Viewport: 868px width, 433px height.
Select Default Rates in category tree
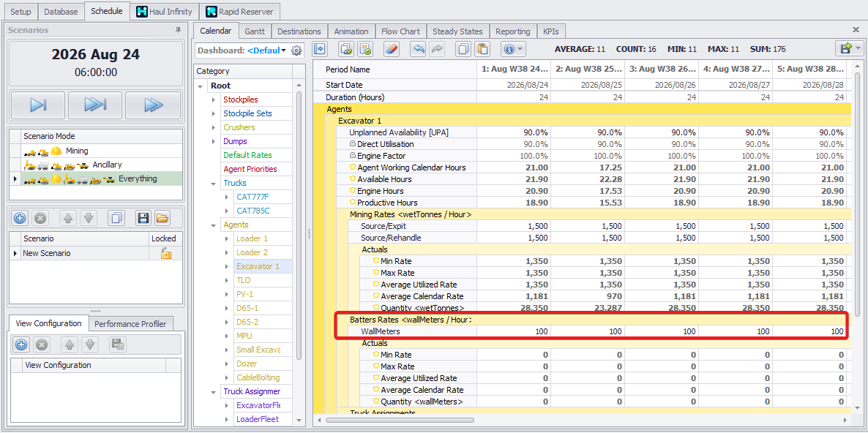[x=247, y=155]
